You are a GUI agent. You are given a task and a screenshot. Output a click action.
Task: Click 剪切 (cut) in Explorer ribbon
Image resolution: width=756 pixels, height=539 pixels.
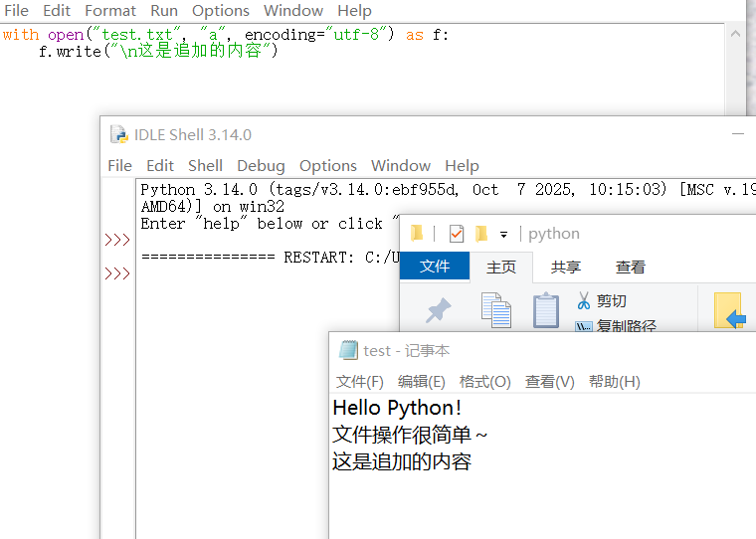pos(601,301)
